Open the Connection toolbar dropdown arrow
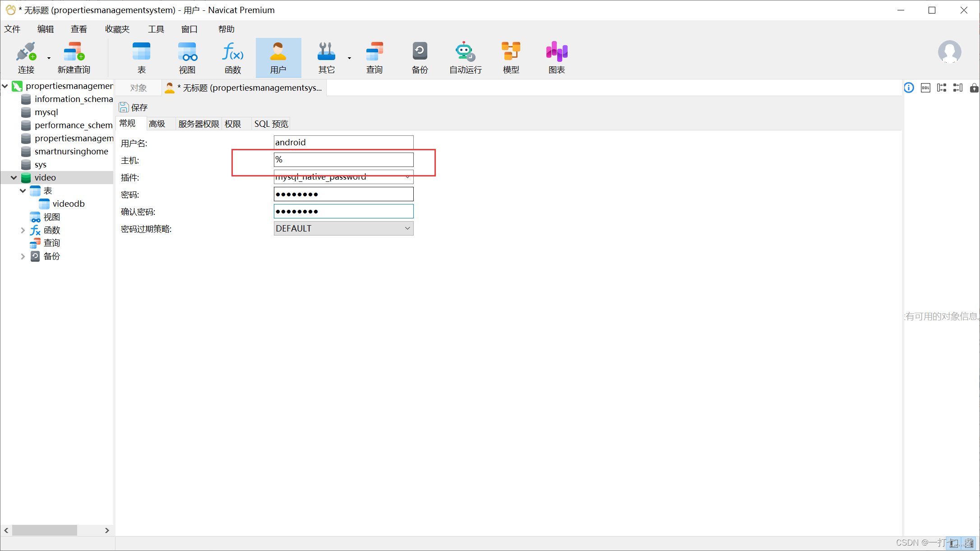 (49, 58)
